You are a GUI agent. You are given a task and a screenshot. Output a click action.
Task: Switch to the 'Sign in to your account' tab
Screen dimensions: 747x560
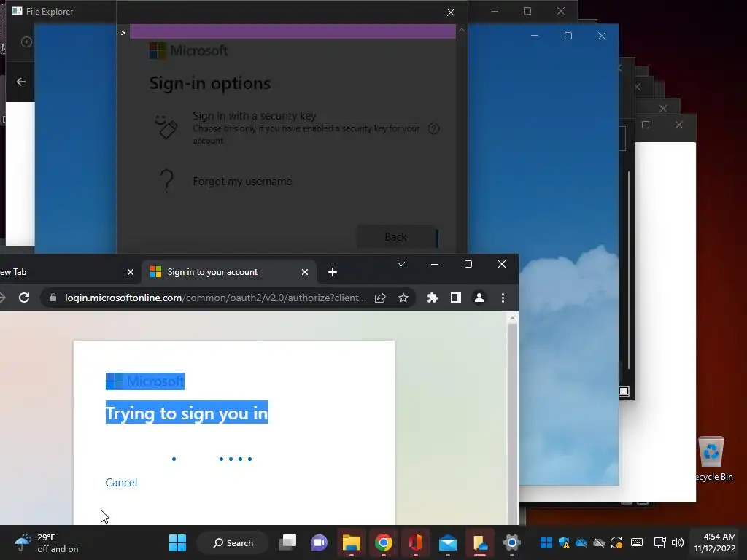(x=229, y=272)
